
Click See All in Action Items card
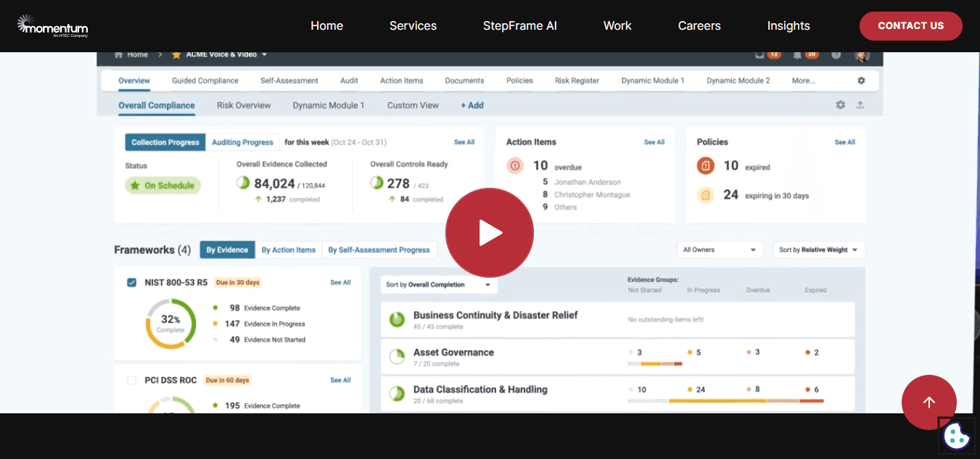click(x=654, y=142)
